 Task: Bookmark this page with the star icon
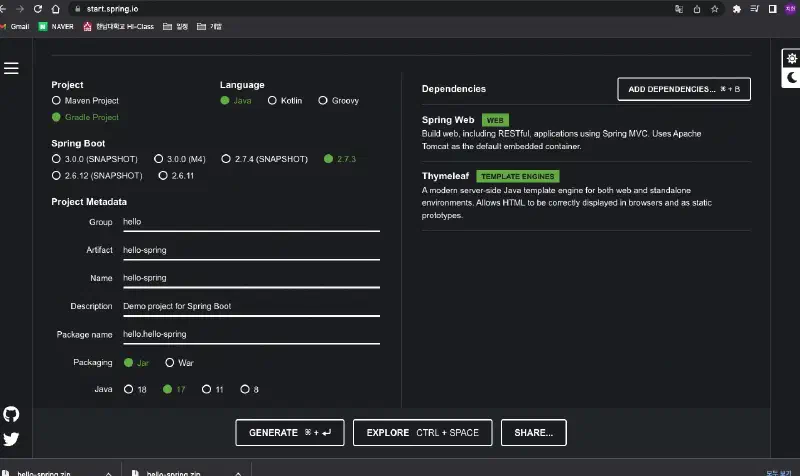pos(714,8)
